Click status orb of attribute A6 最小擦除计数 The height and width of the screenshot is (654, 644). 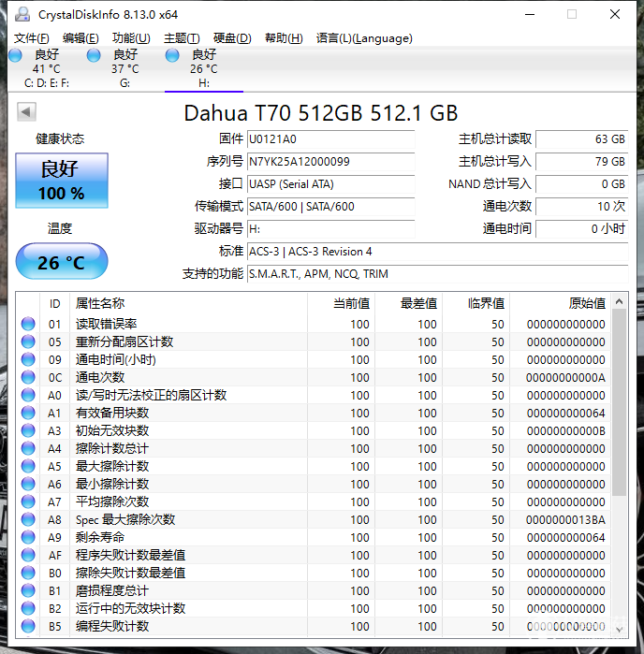tap(28, 484)
